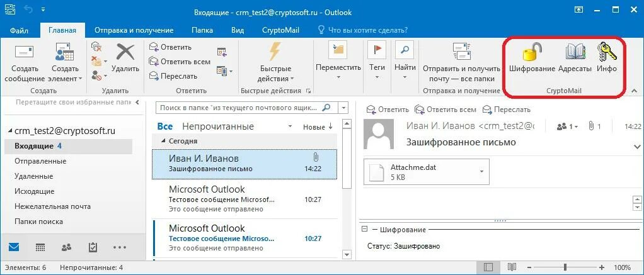644x275 pixels.
Task: Filter list by Непрочитанные
Action: coord(217,126)
